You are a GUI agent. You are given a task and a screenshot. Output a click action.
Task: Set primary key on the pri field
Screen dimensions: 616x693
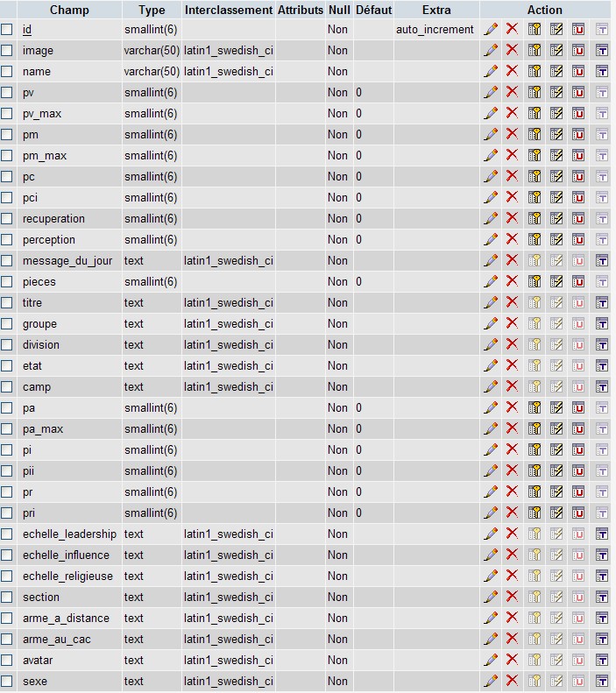pyautogui.click(x=535, y=513)
